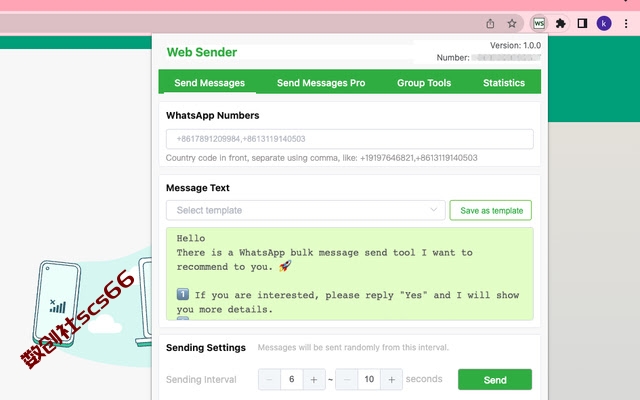The width and height of the screenshot is (640, 400).
Task: Click the Share page icon in address bar
Action: 490,24
